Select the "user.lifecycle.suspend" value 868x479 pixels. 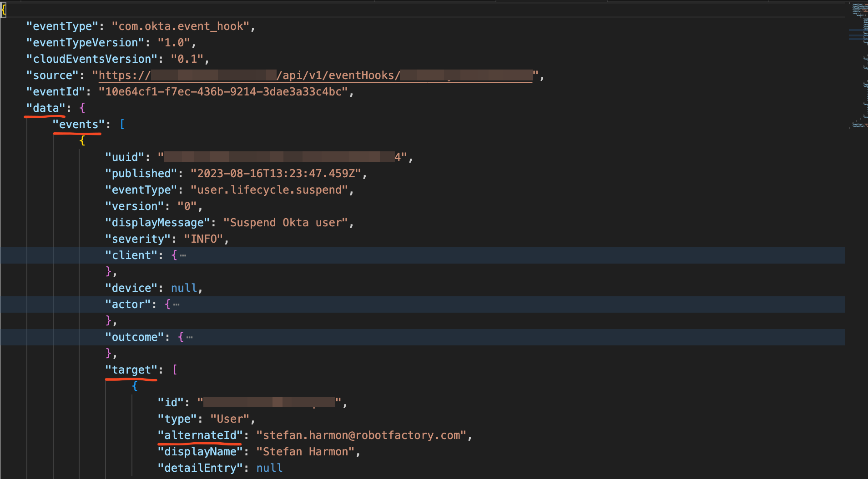tap(270, 190)
